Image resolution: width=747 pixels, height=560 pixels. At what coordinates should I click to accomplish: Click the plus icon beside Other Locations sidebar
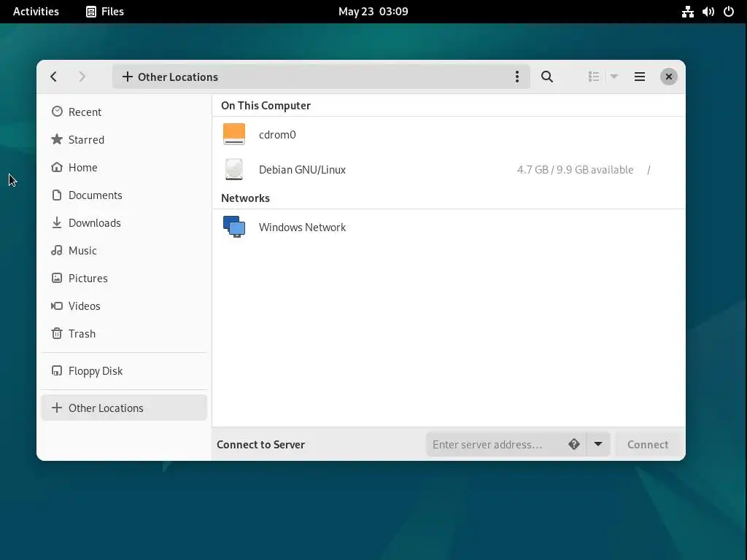tap(57, 408)
